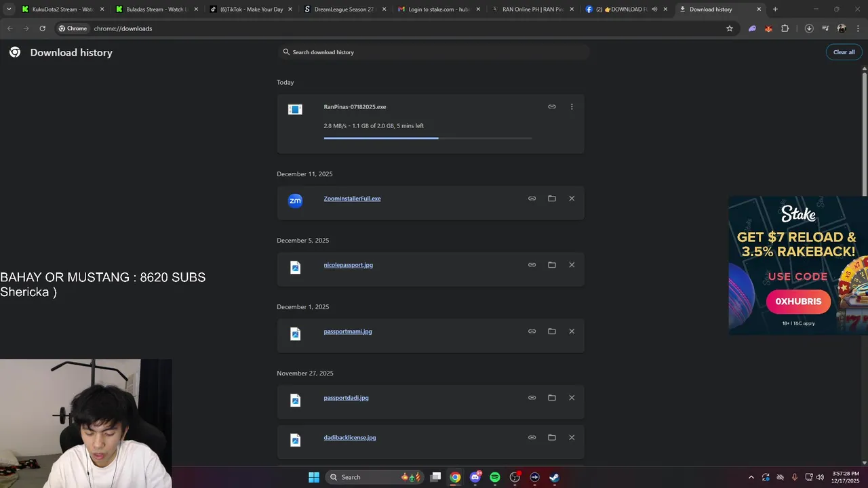
Task: Open the Windows Start menu
Action: 314,477
